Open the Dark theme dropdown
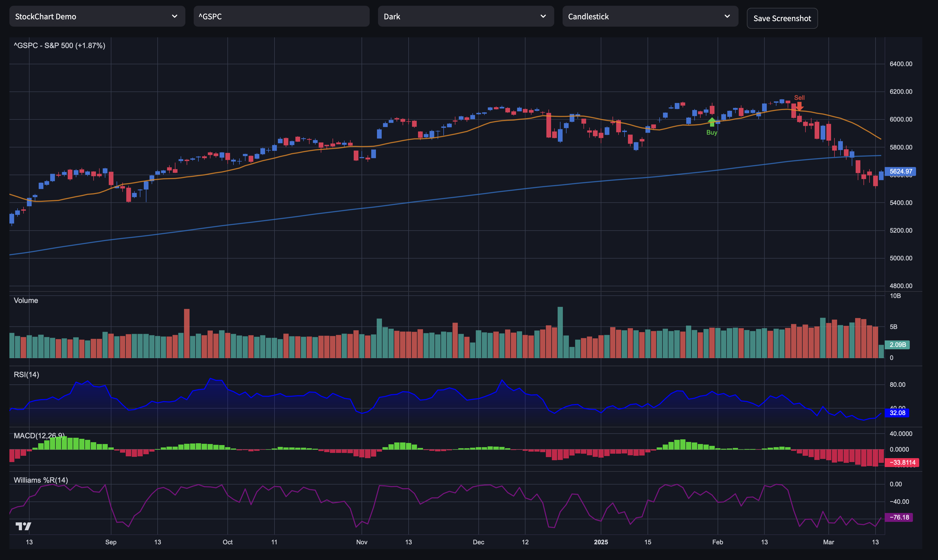The image size is (938, 560). click(466, 17)
